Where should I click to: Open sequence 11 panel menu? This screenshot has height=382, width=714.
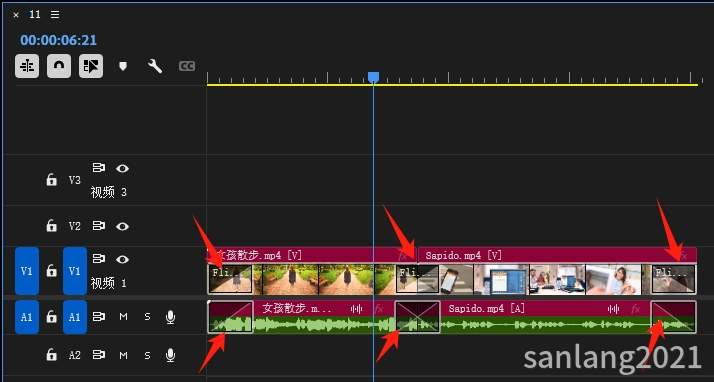(55, 15)
